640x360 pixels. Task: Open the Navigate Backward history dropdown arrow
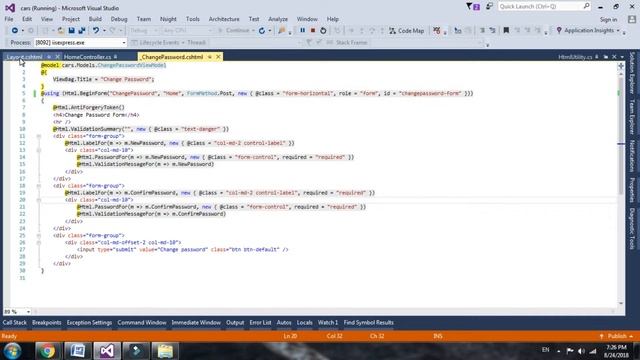point(22,31)
